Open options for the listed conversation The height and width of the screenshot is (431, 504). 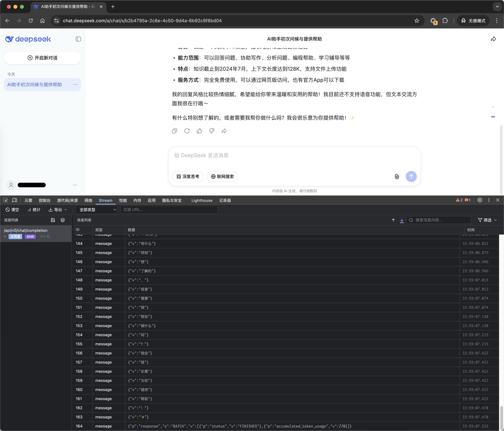pos(75,84)
